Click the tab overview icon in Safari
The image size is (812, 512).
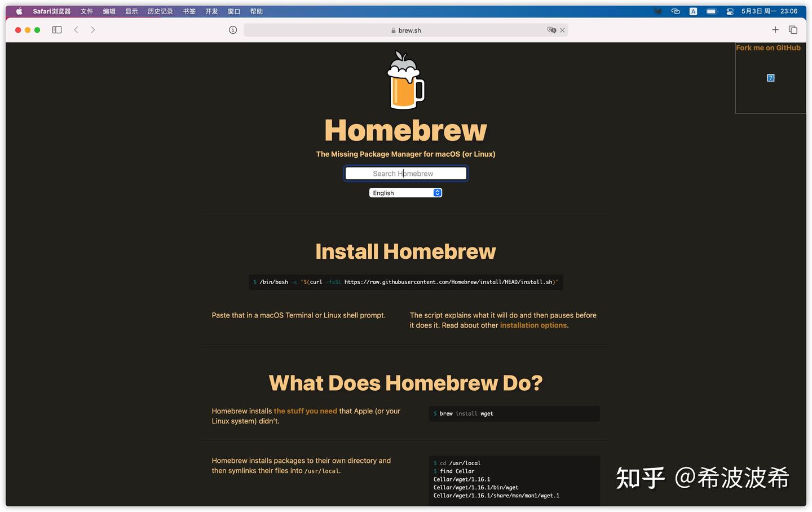tap(793, 29)
